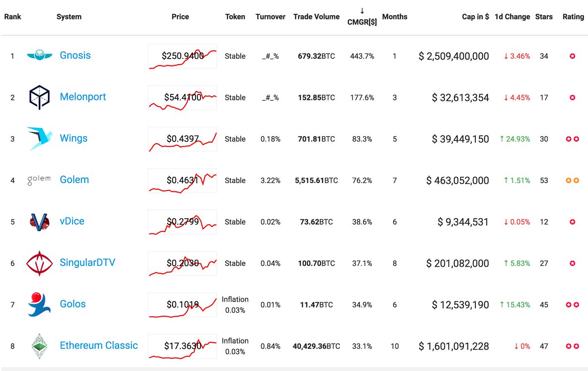
Task: Click the $ 39,449,150 market cap value
Action: (x=460, y=139)
